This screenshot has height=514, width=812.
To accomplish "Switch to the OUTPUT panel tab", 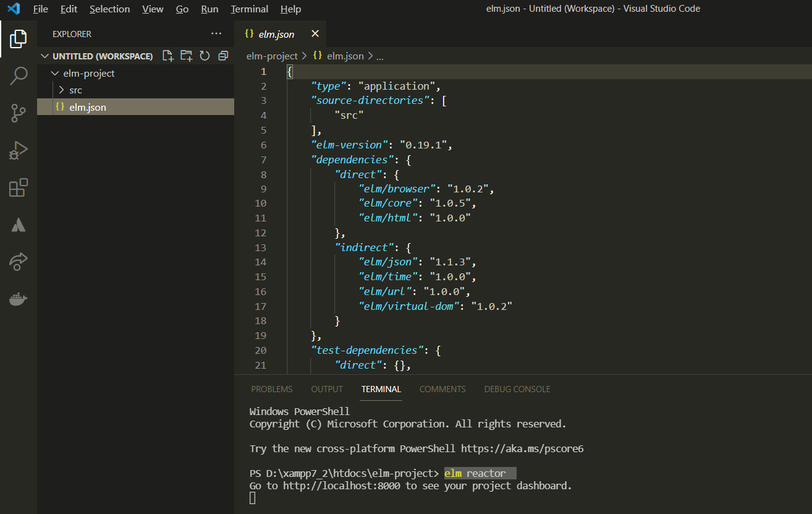I will point(327,389).
